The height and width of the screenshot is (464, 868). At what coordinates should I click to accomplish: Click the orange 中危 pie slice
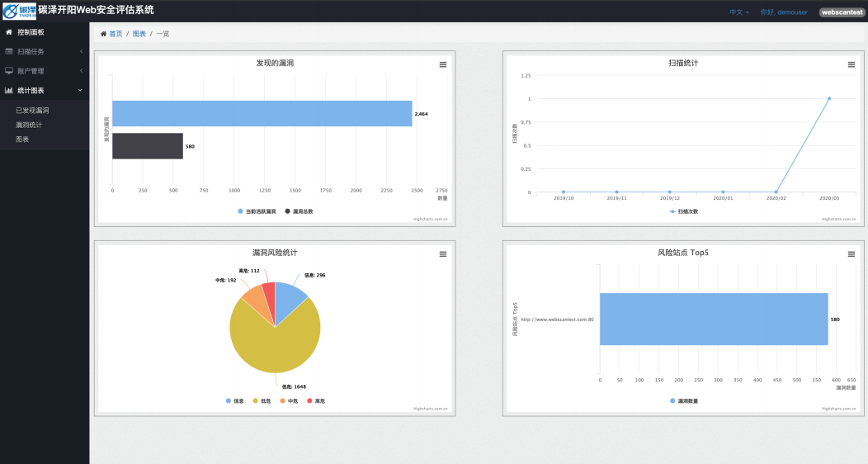click(257, 302)
